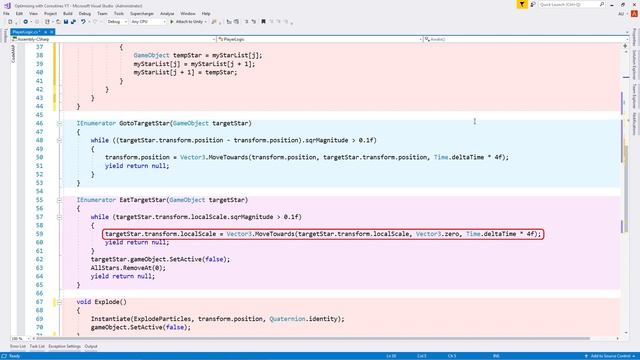Image resolution: width=640 pixels, height=360 pixels.
Task: Open the Assembly-CSharp project dropdown
Action: [x=113, y=39]
